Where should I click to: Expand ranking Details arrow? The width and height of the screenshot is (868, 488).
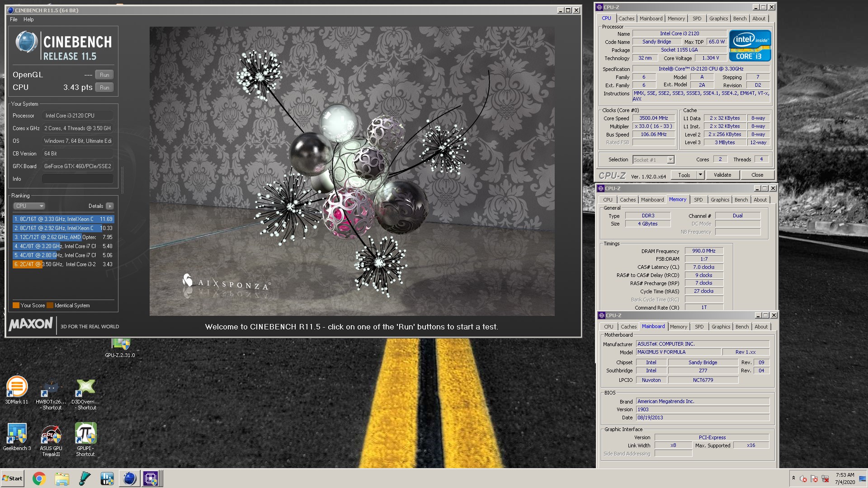click(109, 206)
